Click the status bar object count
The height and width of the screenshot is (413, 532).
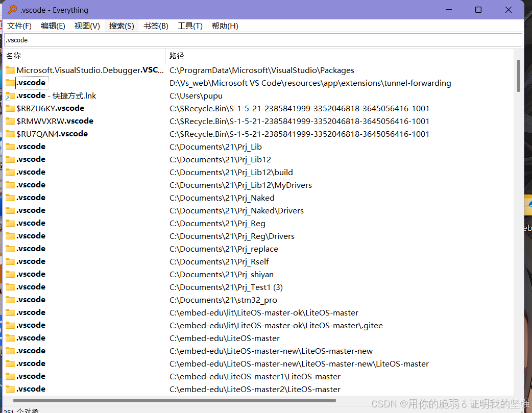click(21, 410)
